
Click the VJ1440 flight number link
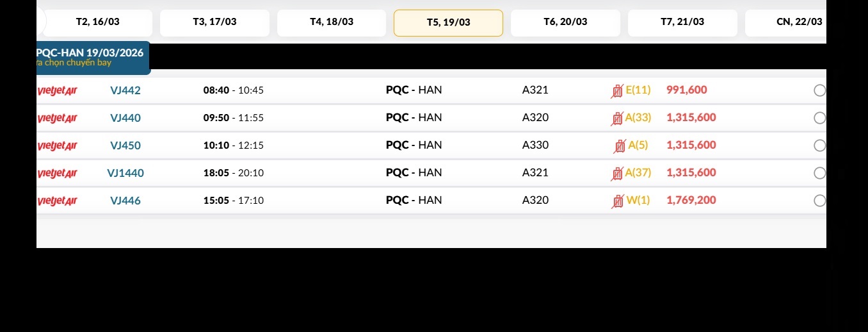pos(125,173)
